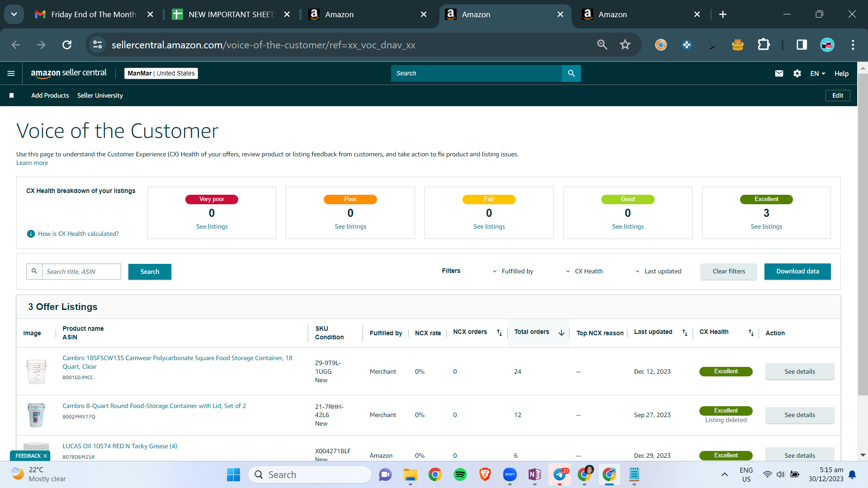The height and width of the screenshot is (488, 868).
Task: Open Windows Start menu
Action: tap(233, 474)
